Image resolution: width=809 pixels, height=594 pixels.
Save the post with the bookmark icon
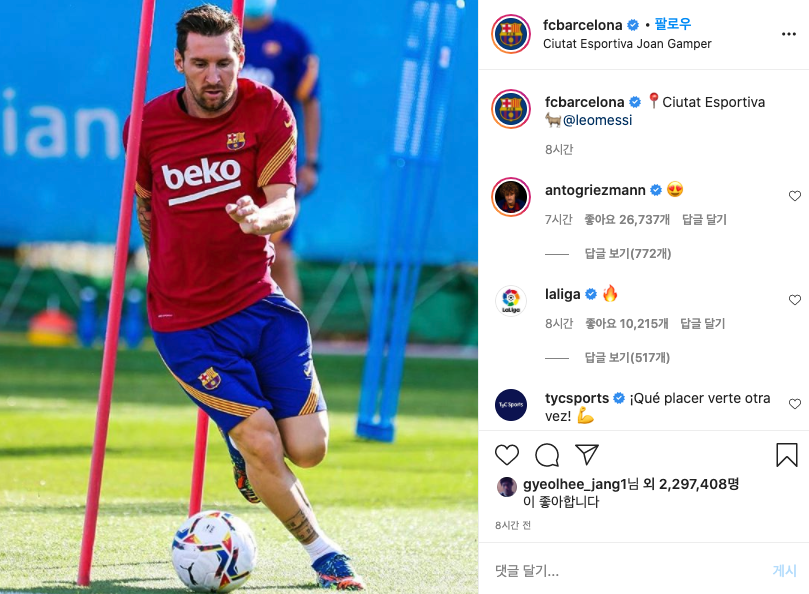[x=787, y=455]
